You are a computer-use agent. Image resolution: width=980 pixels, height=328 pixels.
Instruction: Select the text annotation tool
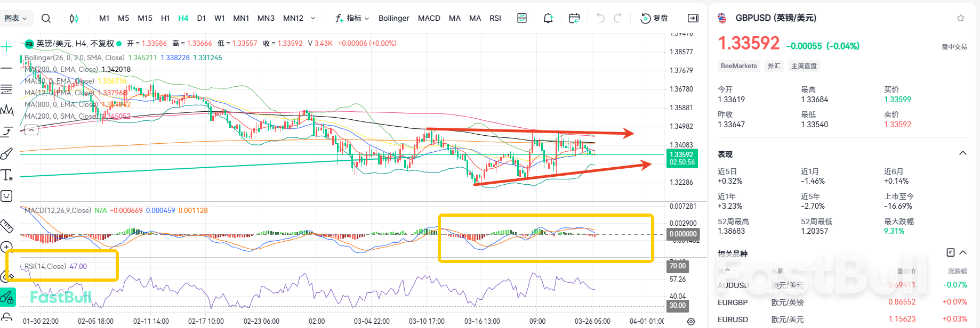click(6, 175)
